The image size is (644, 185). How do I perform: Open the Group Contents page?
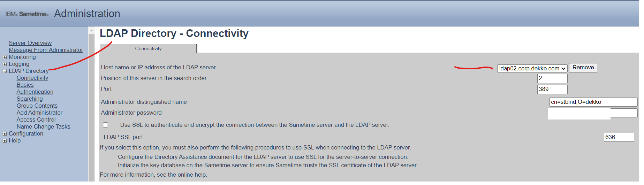click(37, 106)
